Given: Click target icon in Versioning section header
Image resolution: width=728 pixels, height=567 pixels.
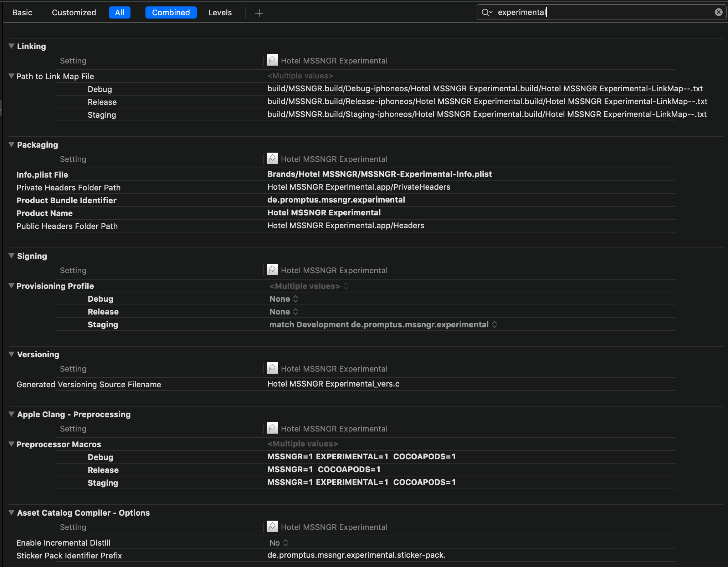Looking at the screenshot, I should (272, 368).
